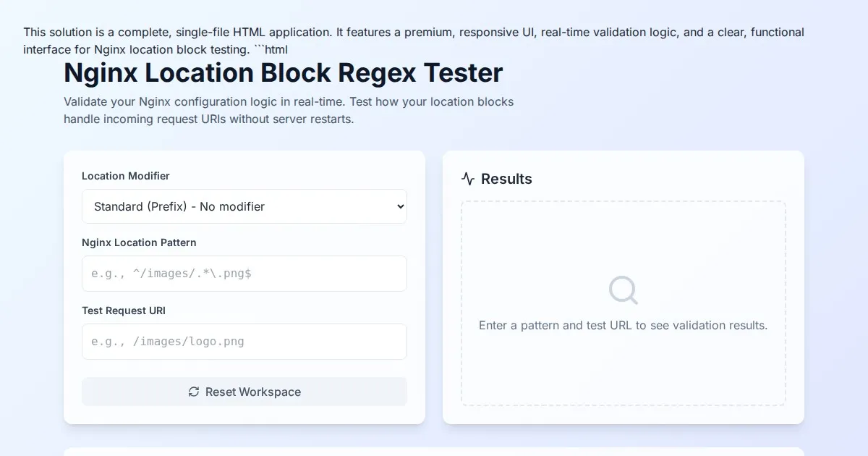Viewport: 868px width, 456px height.
Task: Select the 'Standard (Prefix) - No modifier' option text
Action: tap(179, 206)
